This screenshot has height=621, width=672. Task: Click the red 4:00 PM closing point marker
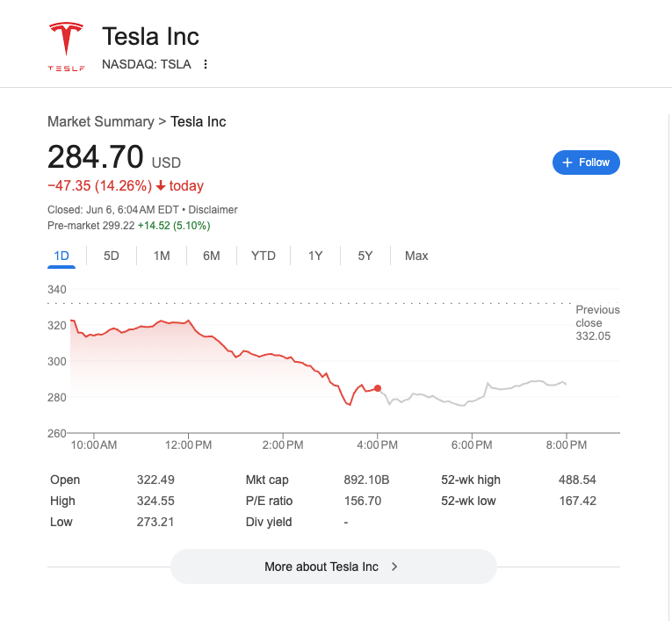[378, 388]
